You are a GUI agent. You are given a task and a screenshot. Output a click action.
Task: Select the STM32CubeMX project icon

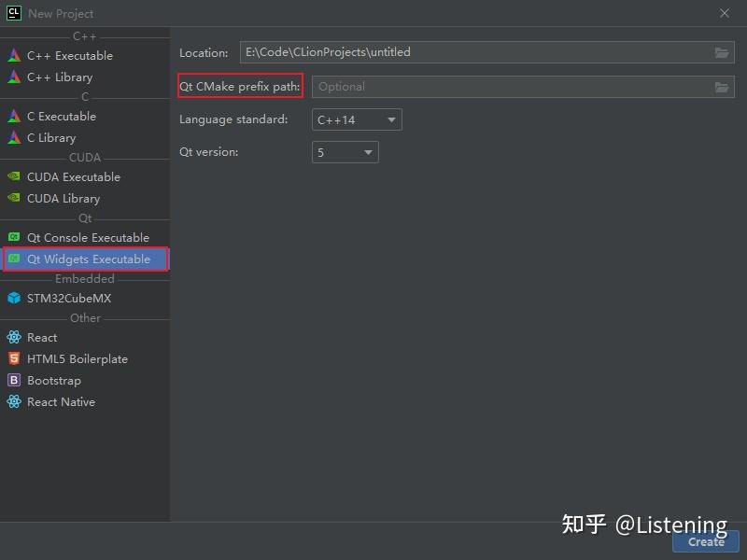coord(16,300)
